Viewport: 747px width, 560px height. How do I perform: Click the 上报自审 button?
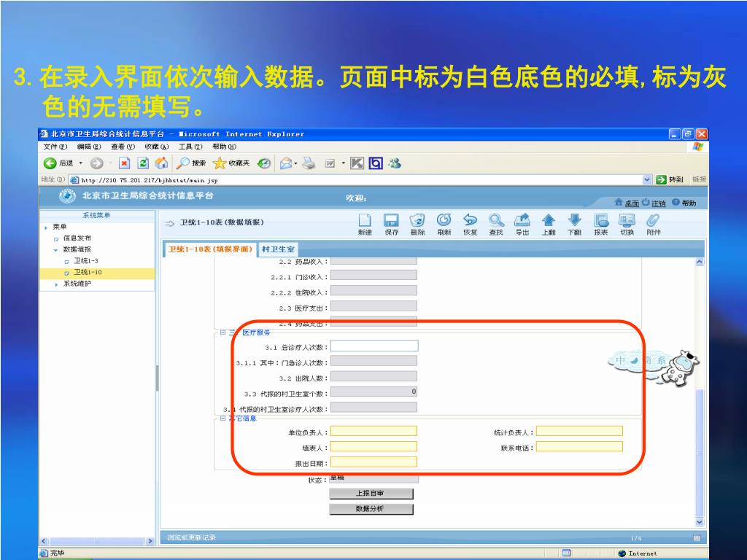(371, 494)
